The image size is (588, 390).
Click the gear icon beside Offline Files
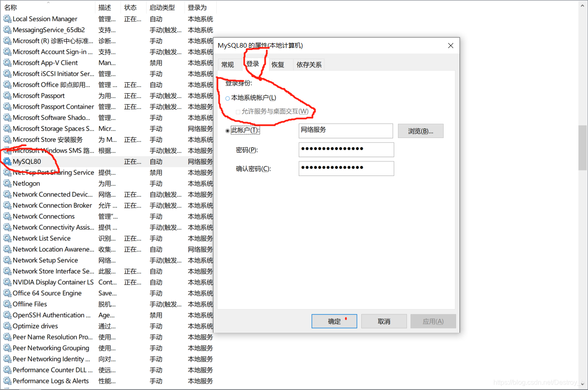pos(7,304)
